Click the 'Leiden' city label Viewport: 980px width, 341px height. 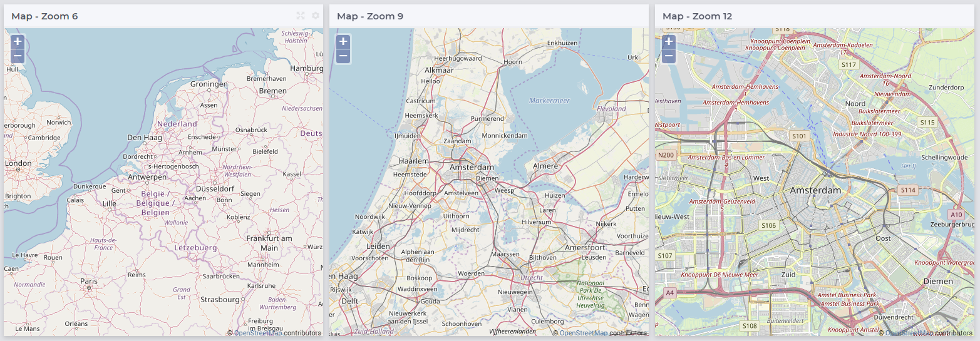[378, 247]
